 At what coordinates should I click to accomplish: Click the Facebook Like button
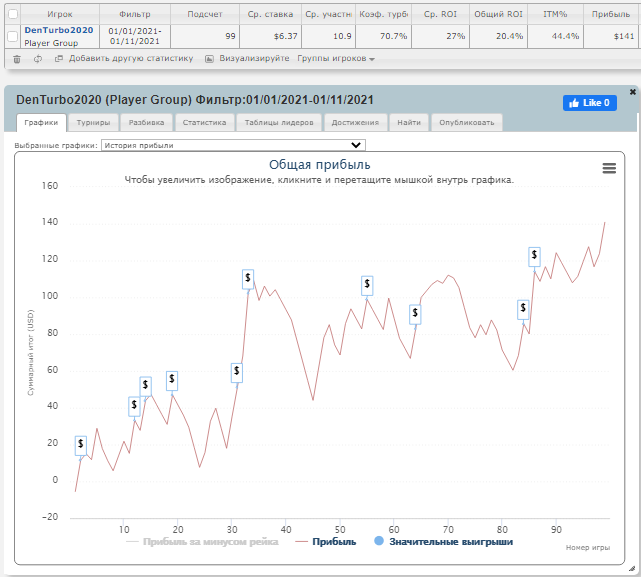[x=589, y=103]
